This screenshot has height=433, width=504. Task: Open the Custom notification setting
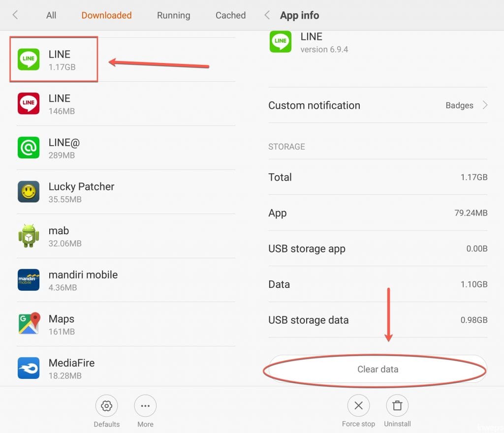pos(378,105)
